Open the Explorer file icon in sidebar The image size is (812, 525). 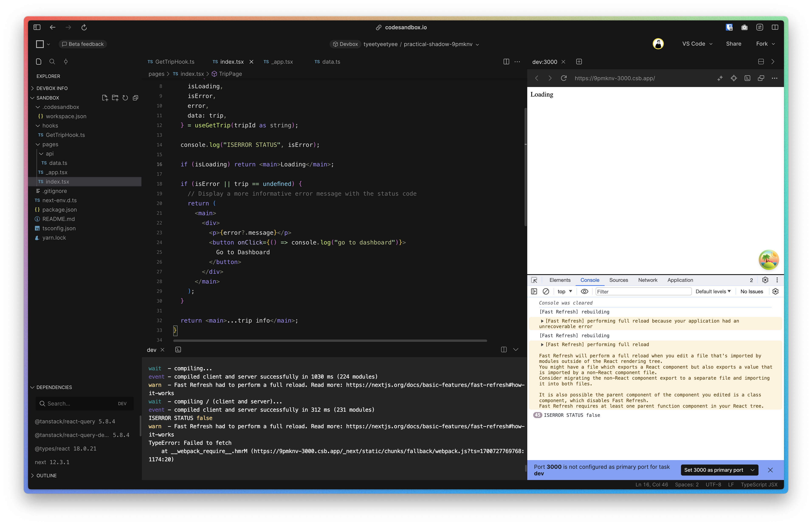click(38, 62)
